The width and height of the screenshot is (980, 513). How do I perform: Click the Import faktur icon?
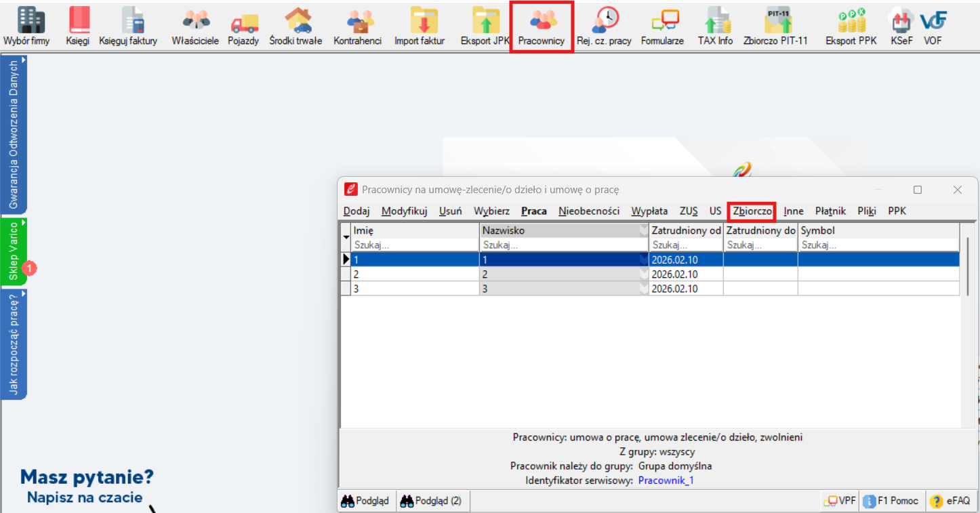pos(420,26)
